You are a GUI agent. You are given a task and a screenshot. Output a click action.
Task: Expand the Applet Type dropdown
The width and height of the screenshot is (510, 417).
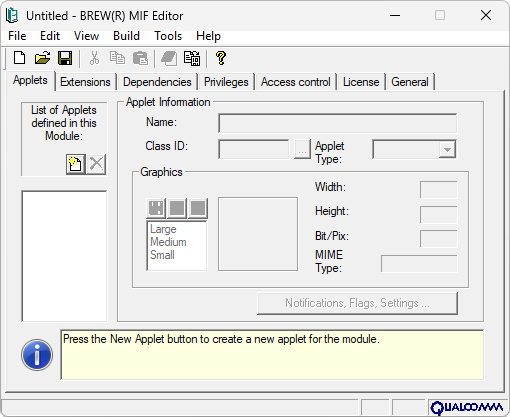pyautogui.click(x=447, y=150)
